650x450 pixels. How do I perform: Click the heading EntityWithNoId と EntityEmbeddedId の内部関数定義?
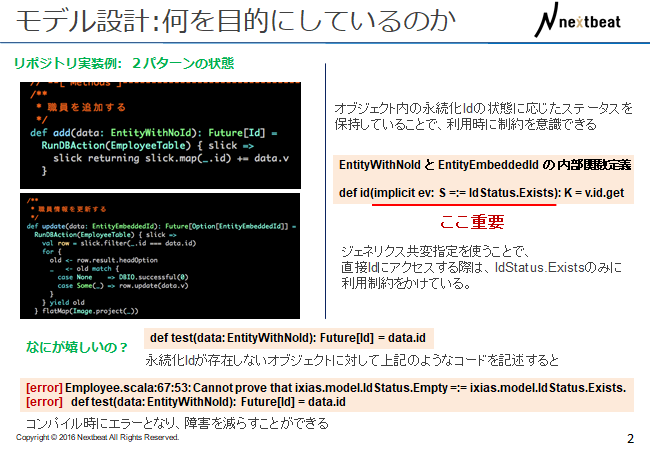485,165
